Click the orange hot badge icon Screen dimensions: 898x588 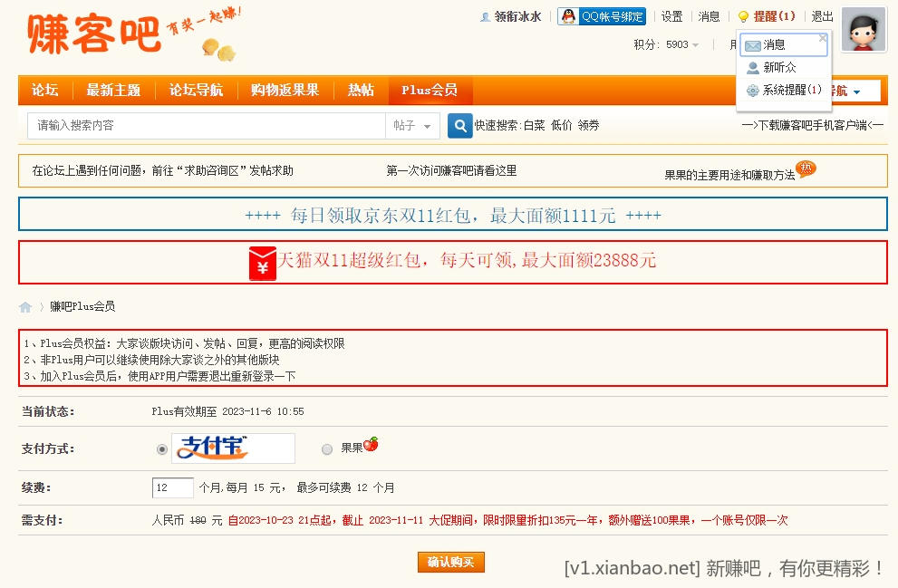806,169
